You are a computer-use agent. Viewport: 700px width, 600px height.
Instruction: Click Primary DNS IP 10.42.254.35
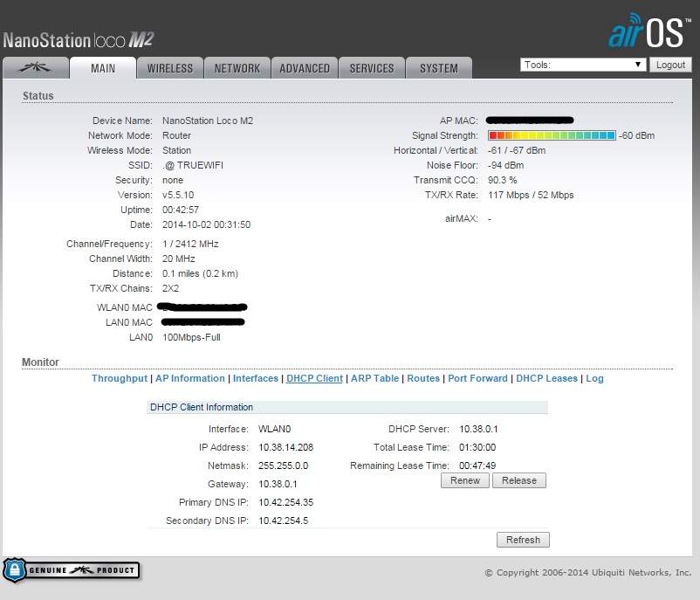pos(285,502)
